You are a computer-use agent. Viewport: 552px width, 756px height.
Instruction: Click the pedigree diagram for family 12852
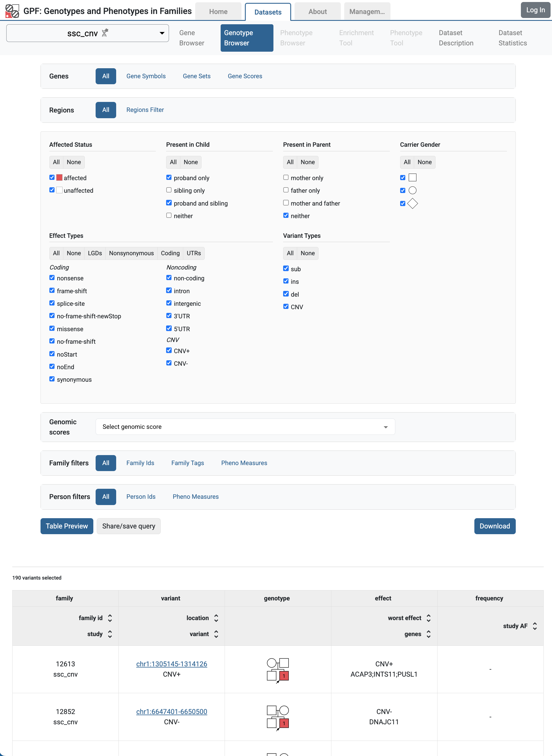point(277,717)
